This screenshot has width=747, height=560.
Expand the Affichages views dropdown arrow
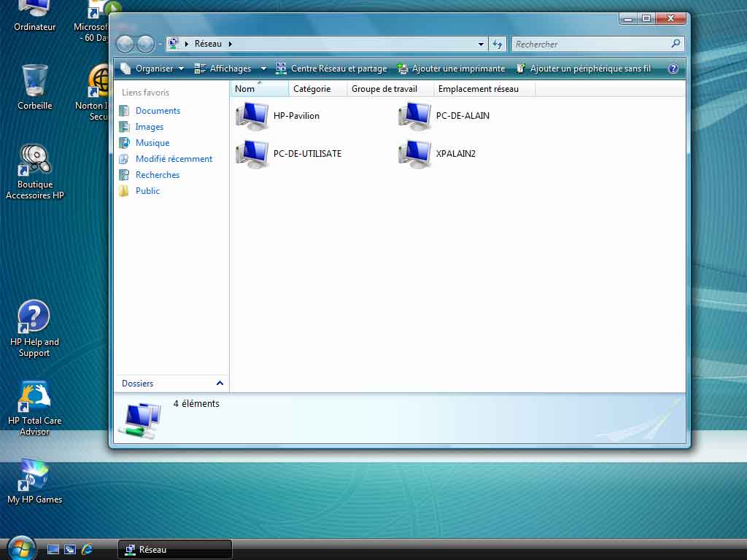click(263, 69)
